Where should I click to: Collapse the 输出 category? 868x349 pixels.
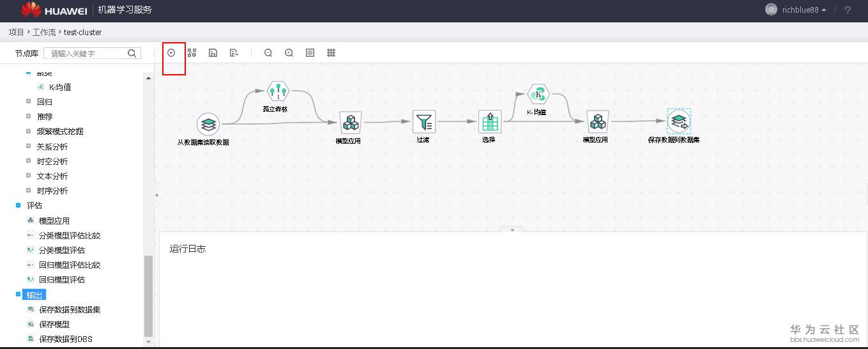pyautogui.click(x=18, y=295)
